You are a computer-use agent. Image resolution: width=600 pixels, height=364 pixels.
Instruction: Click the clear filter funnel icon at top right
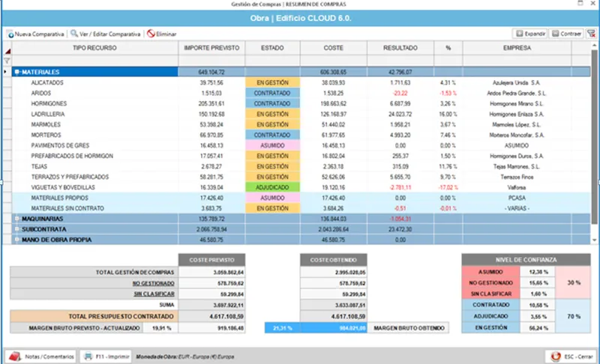point(591,34)
